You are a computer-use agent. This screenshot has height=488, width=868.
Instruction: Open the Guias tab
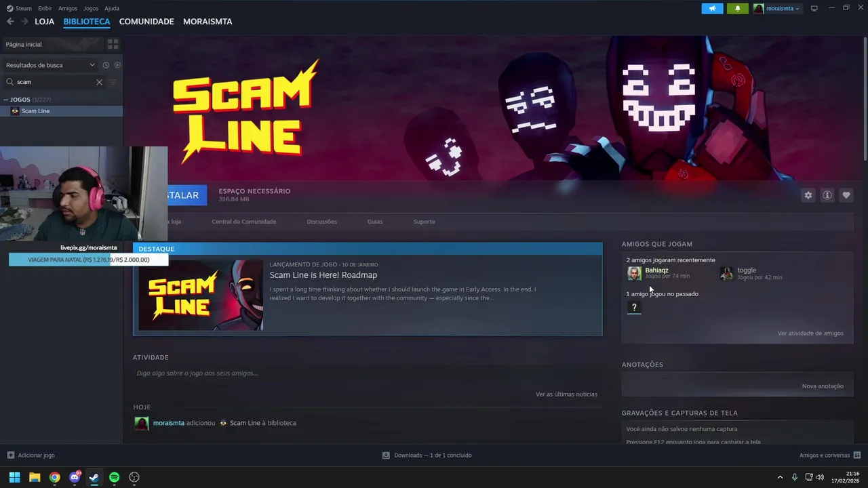tap(375, 222)
